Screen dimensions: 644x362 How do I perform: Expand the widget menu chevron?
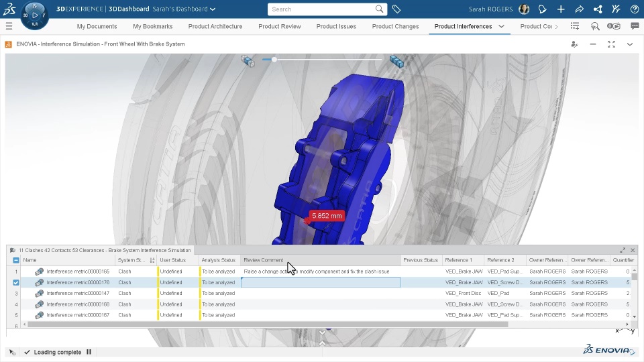(x=630, y=44)
